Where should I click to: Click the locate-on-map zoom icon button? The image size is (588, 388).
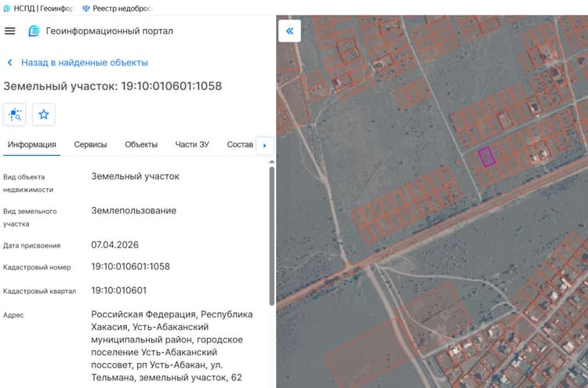point(15,114)
